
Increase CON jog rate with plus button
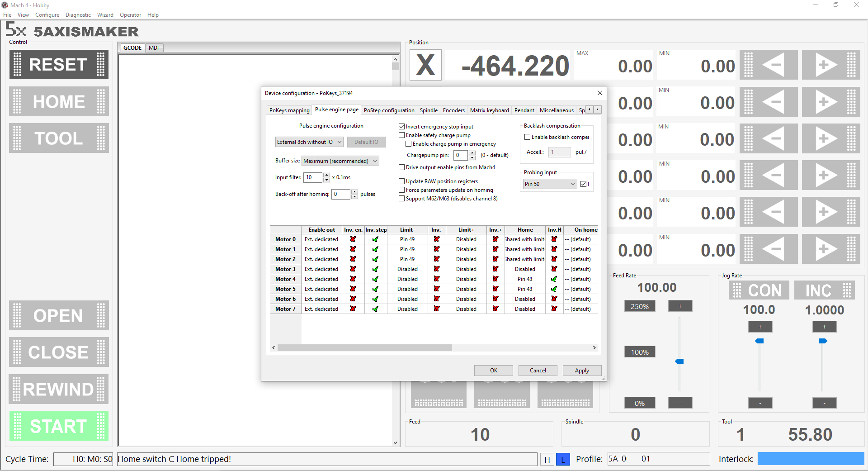760,327
